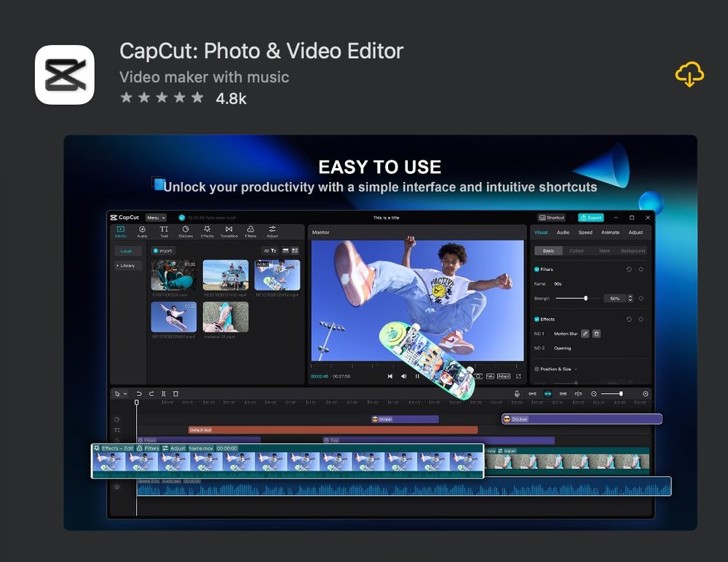Delete the Motion Blur effect

[x=597, y=333]
